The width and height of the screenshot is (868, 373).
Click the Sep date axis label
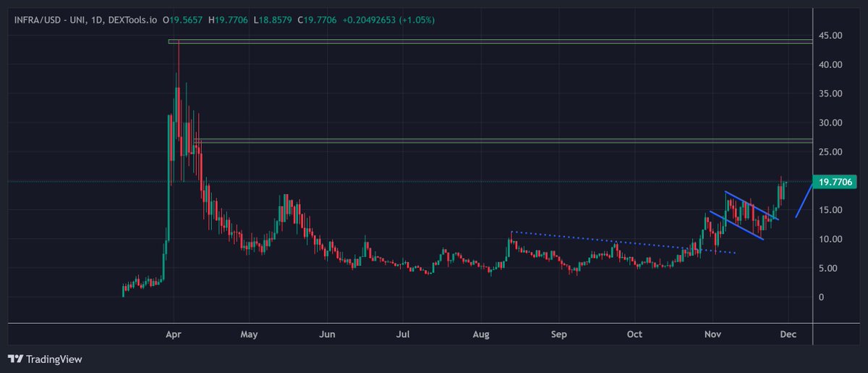tap(558, 335)
